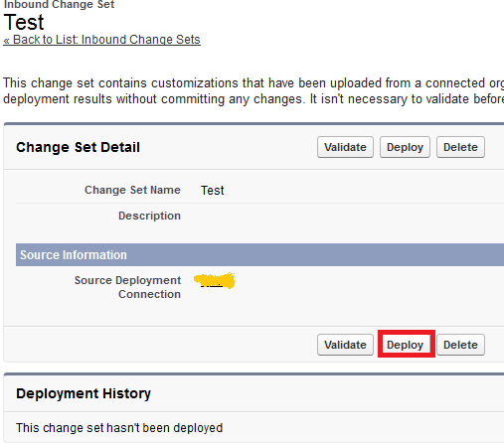This screenshot has height=443, width=504.
Task: Click the top Delete button
Action: [460, 147]
